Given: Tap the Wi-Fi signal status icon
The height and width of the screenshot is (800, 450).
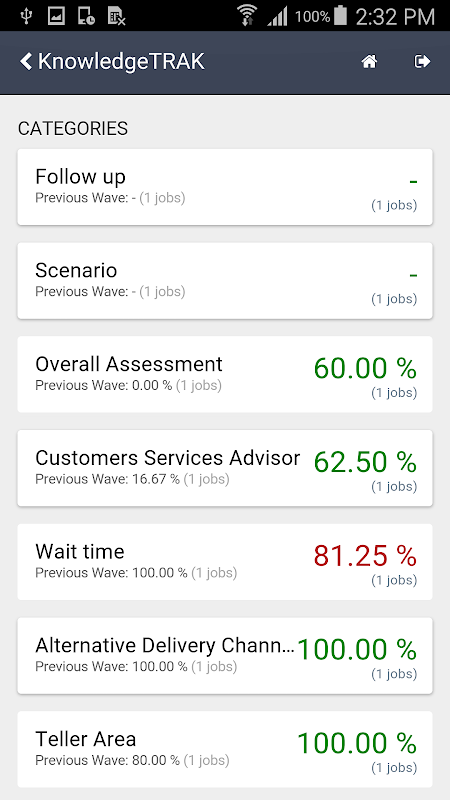Looking at the screenshot, I should [247, 16].
